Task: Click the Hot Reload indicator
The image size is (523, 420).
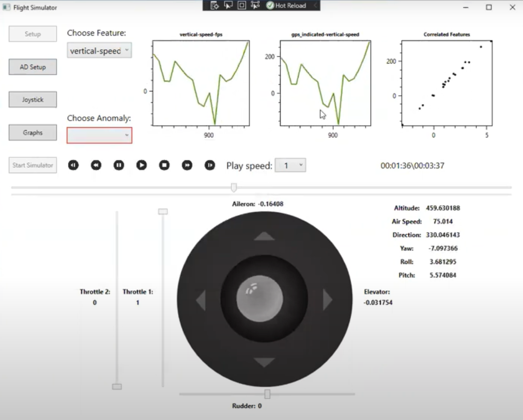Action: click(x=286, y=5)
